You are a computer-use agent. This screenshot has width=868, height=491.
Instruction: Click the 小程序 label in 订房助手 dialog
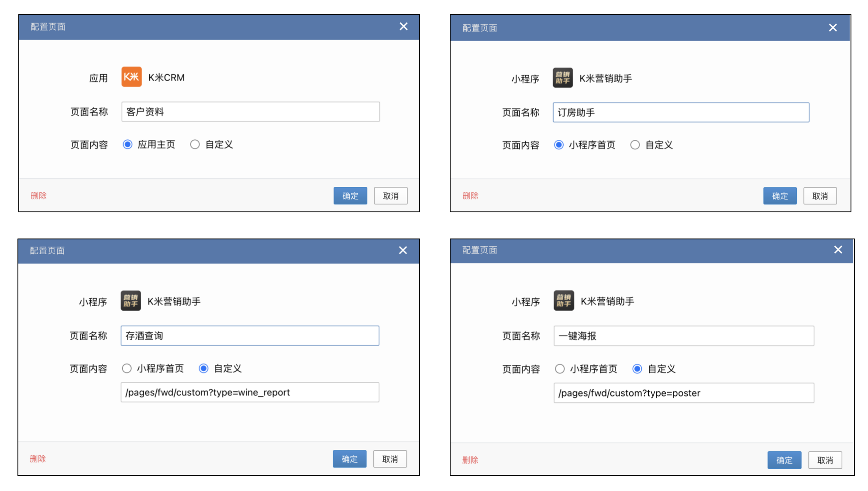point(525,79)
